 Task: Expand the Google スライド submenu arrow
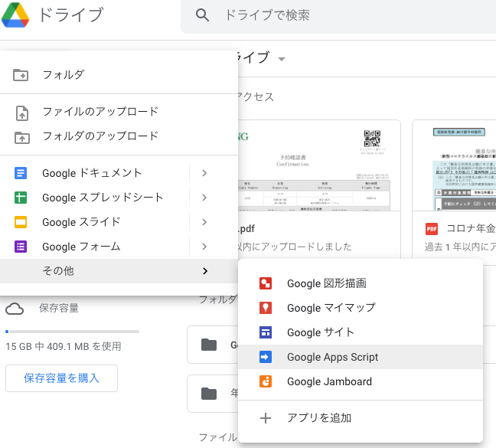204,222
